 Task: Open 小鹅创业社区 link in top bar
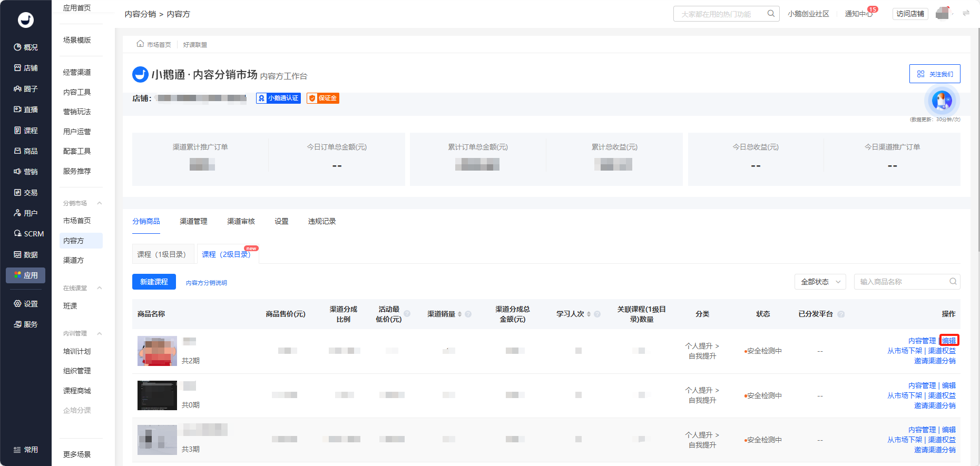tap(808, 14)
